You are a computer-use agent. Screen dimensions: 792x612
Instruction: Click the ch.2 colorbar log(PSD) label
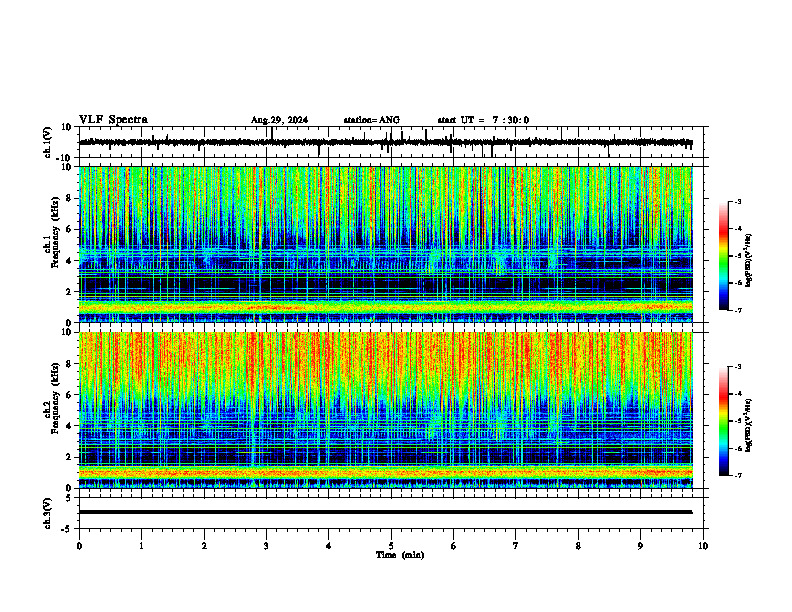click(x=749, y=425)
